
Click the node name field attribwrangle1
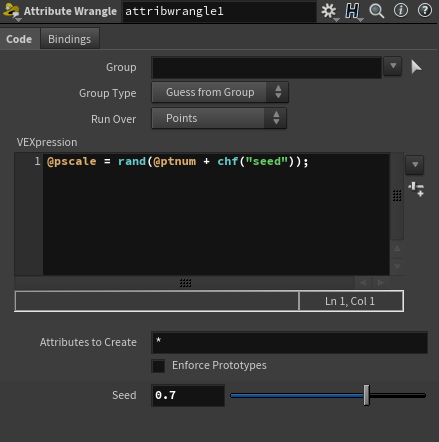tap(219, 11)
